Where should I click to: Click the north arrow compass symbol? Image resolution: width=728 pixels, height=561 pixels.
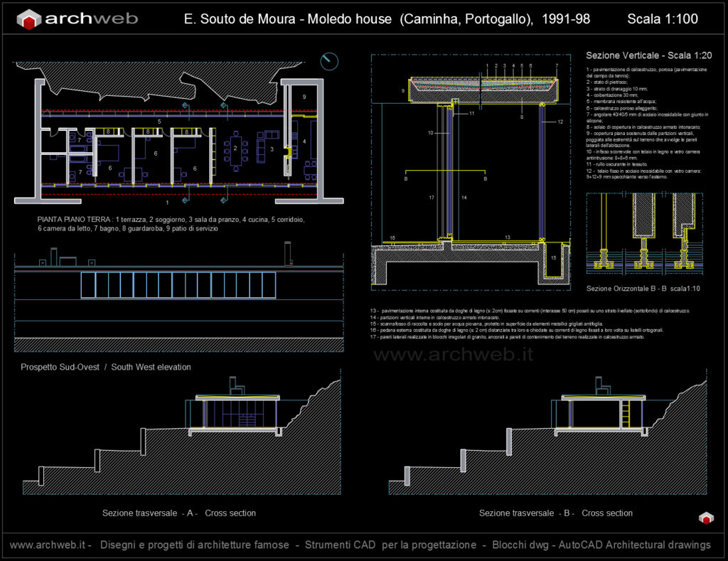pyautogui.click(x=328, y=61)
